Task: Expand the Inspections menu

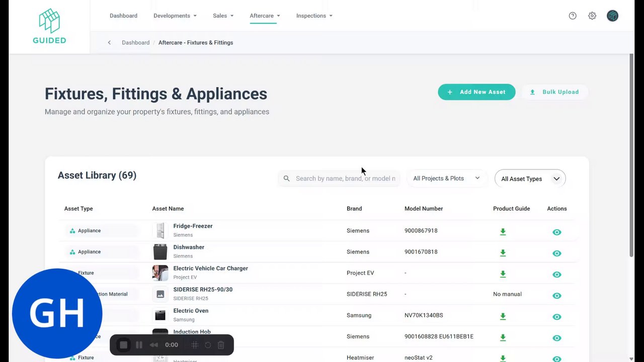Action: click(314, 16)
